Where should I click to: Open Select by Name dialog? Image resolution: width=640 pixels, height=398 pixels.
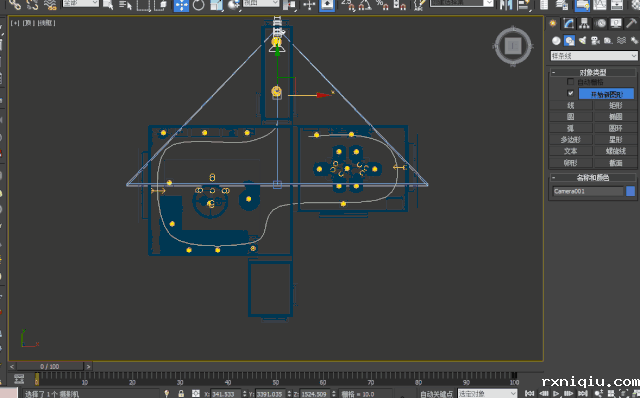point(125,4)
